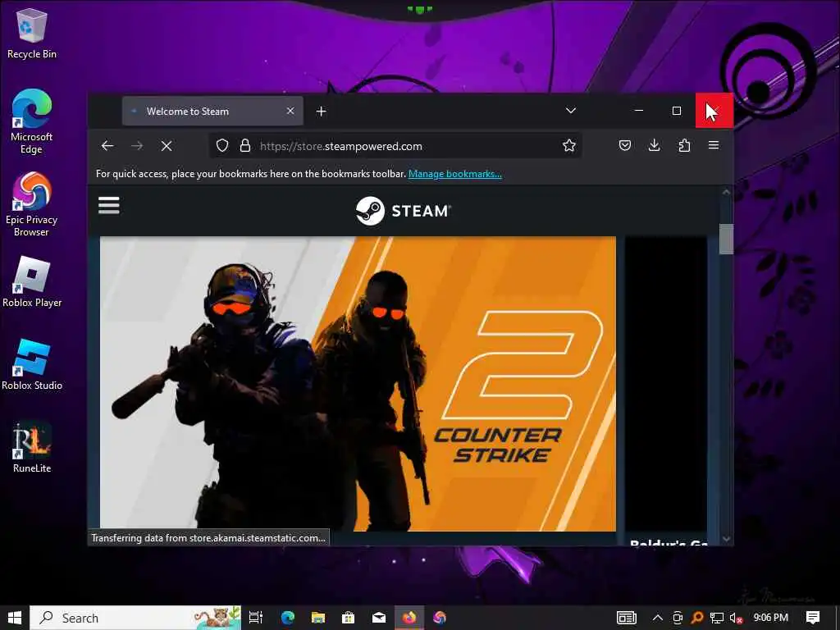The width and height of the screenshot is (840, 630).
Task: Select the Roblox Studio desktop shortcut
Action: [32, 365]
